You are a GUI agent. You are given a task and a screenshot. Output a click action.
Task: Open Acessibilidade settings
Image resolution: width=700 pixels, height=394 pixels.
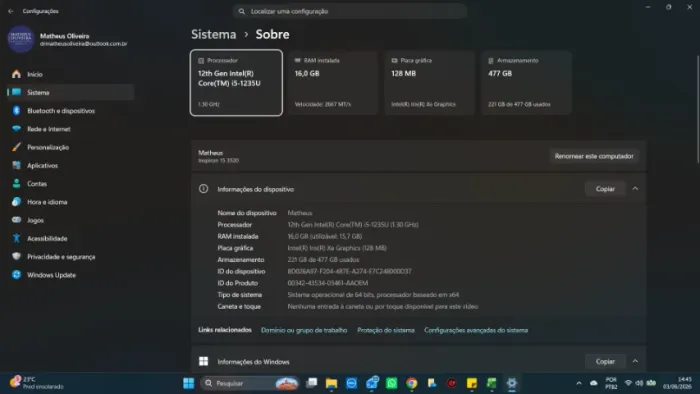click(x=71, y=239)
